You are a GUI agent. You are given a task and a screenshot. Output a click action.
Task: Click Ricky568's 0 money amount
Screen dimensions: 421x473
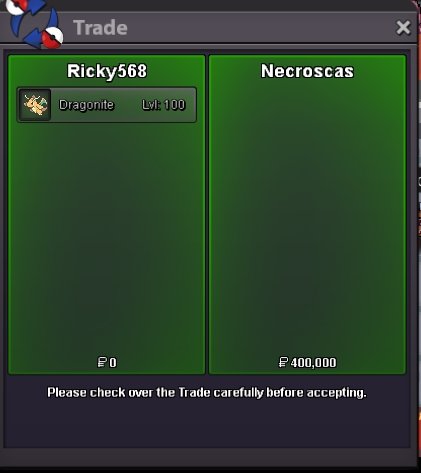point(113,362)
